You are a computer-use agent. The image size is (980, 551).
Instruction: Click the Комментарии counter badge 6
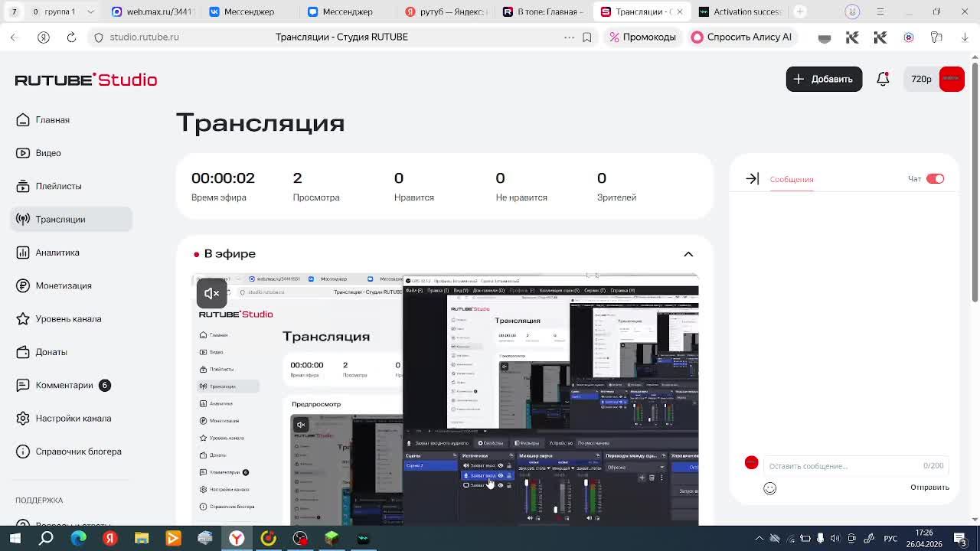pyautogui.click(x=105, y=385)
